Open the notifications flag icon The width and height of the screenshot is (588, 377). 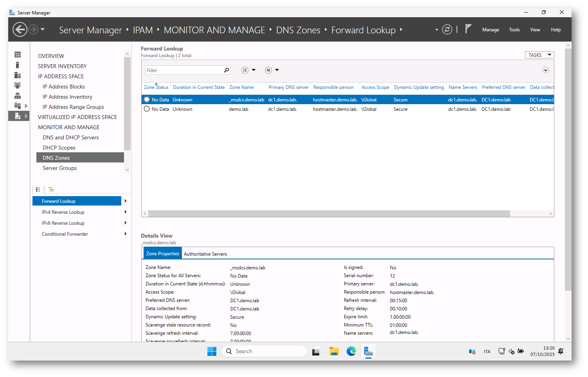point(468,29)
